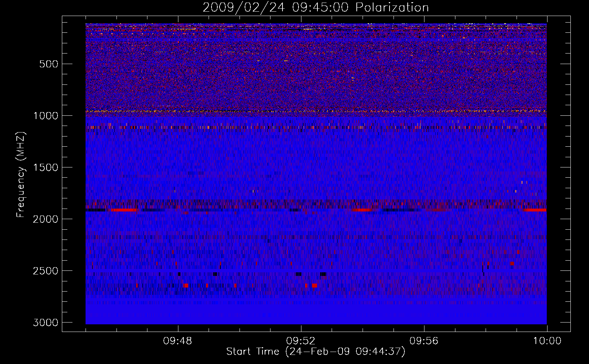Click the 2500 frequency tick label
Viewport: 589px width, 364px height.
pyautogui.click(x=46, y=271)
